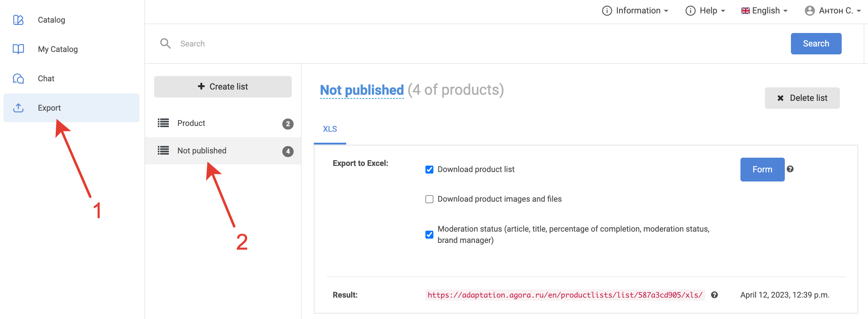Click the question mark icon beside result URL

point(714,295)
